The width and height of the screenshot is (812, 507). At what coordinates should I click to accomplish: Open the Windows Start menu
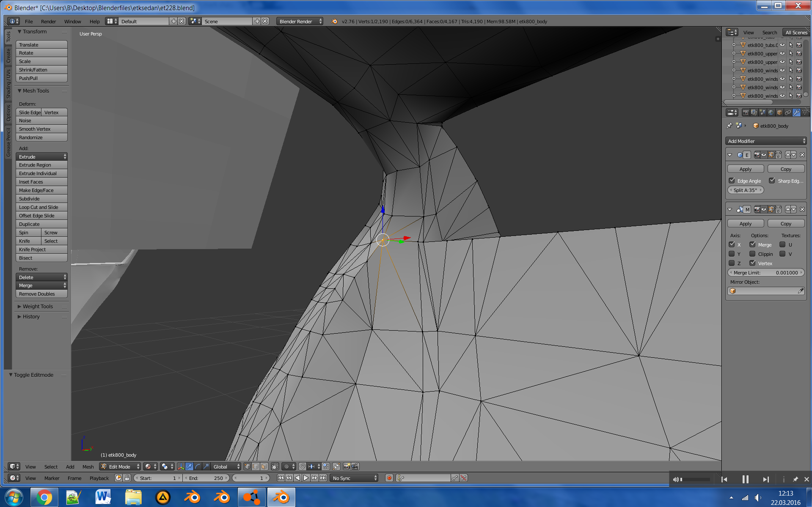click(x=14, y=498)
